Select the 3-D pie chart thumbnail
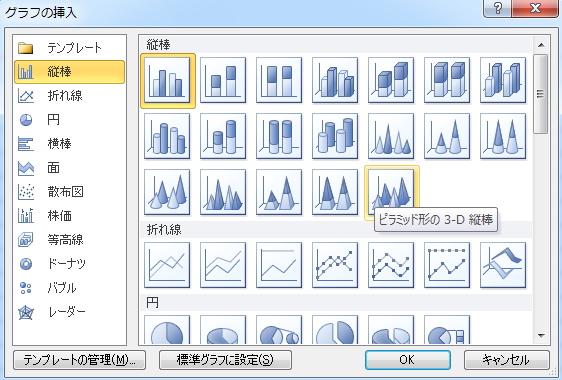562x380 pixels. 223,330
